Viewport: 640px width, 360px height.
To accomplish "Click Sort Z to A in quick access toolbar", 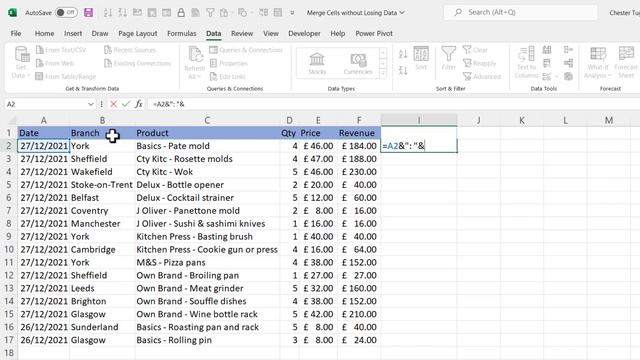I will click(122, 13).
